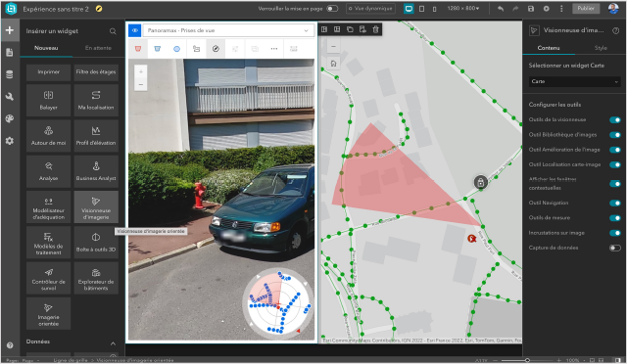Open Panoramax - Prises de vue dropdown
Screen dimensions: 627x364
coord(227,30)
